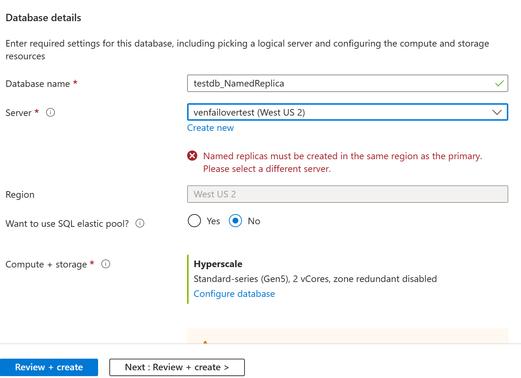Click the Hyperscale tier heading
Image resolution: width=521 pixels, height=378 pixels.
[218, 264]
